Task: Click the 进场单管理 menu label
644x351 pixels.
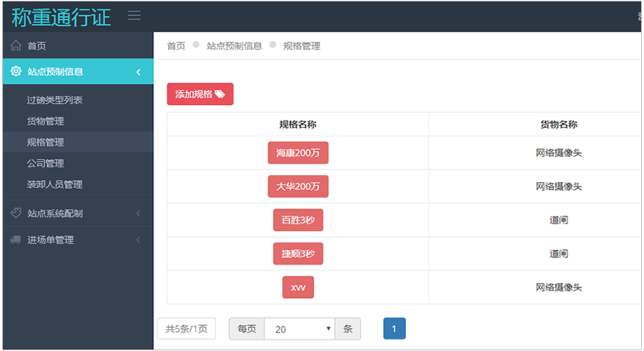Action: [51, 239]
